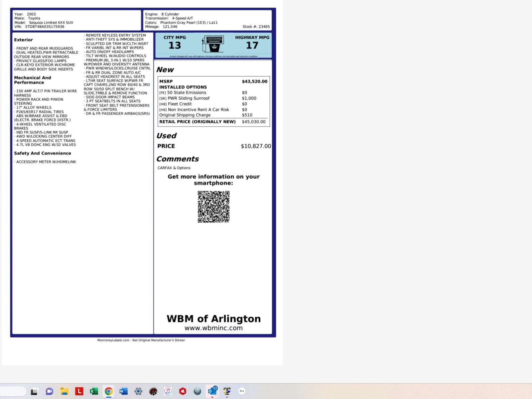Click the MSRP value $43,520.00

(x=254, y=81)
